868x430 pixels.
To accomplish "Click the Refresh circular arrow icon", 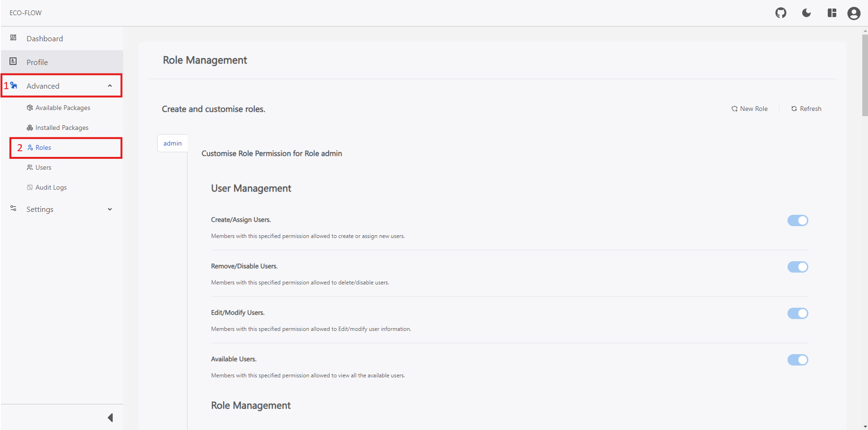I will click(x=794, y=109).
